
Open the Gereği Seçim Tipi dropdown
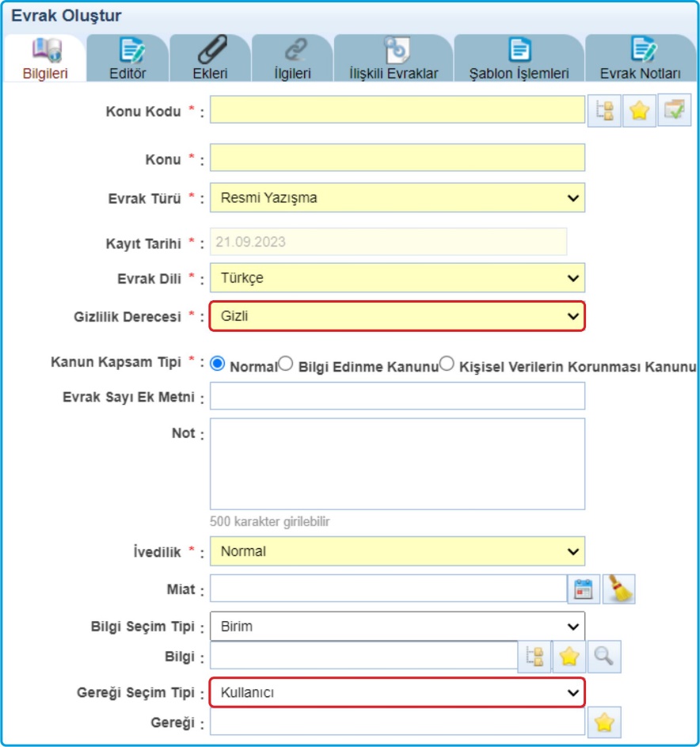398,692
